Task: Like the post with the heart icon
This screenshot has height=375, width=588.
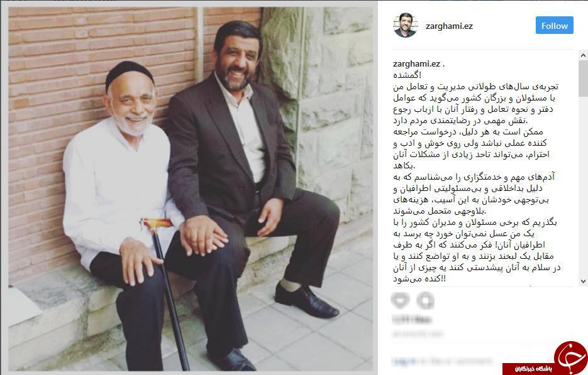Action: click(400, 300)
